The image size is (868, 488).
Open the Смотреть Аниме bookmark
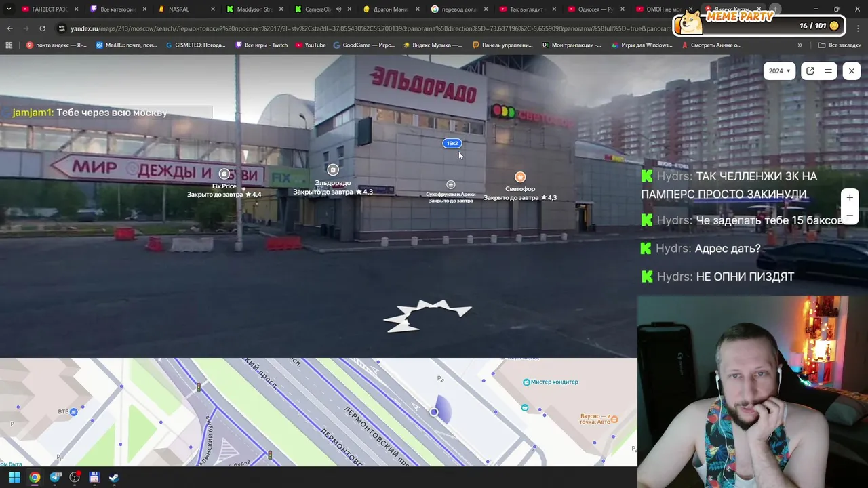pyautogui.click(x=711, y=45)
